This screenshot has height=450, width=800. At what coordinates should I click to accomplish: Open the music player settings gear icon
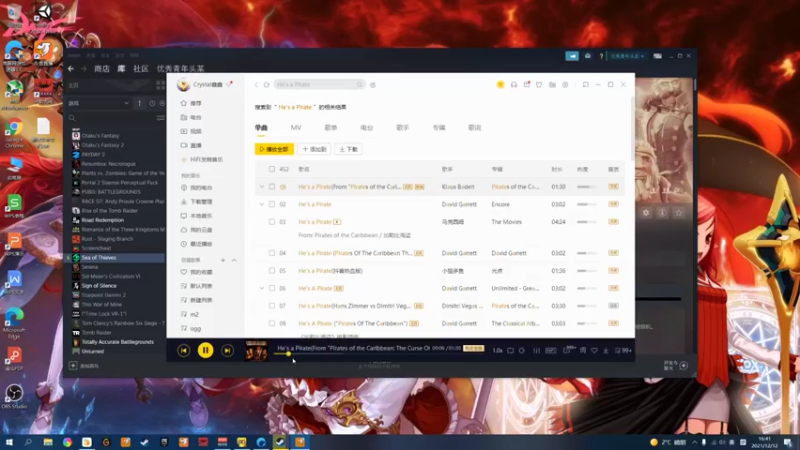point(565,85)
